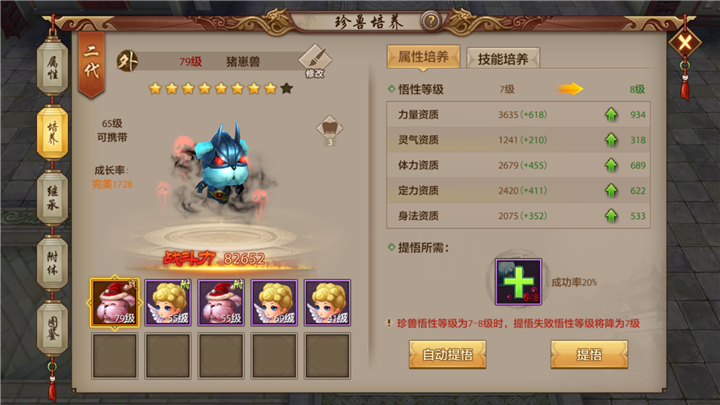Click the 修改 rename brush icon

coord(315,61)
